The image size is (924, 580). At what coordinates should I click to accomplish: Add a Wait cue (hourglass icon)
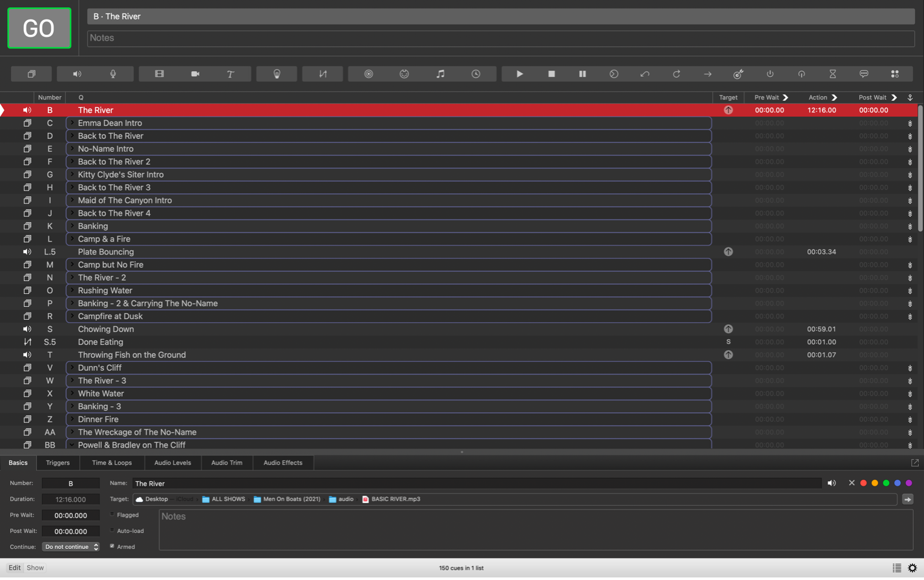coord(833,74)
